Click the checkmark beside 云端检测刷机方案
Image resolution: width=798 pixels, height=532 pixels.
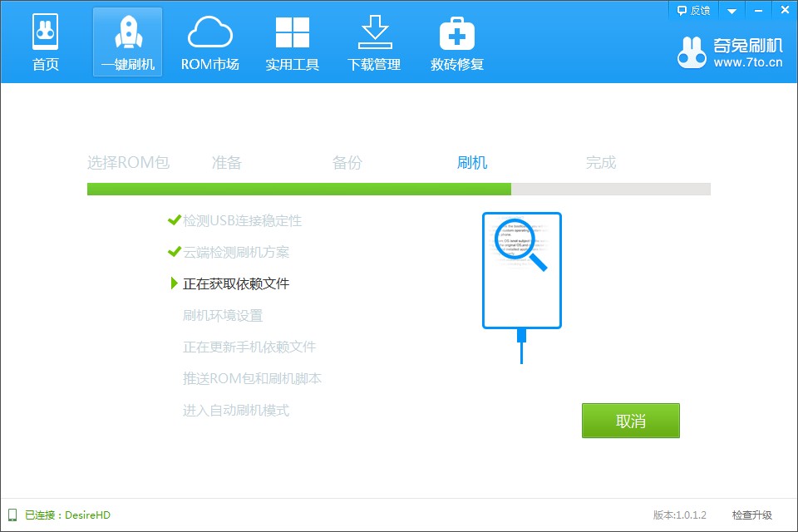click(x=174, y=252)
